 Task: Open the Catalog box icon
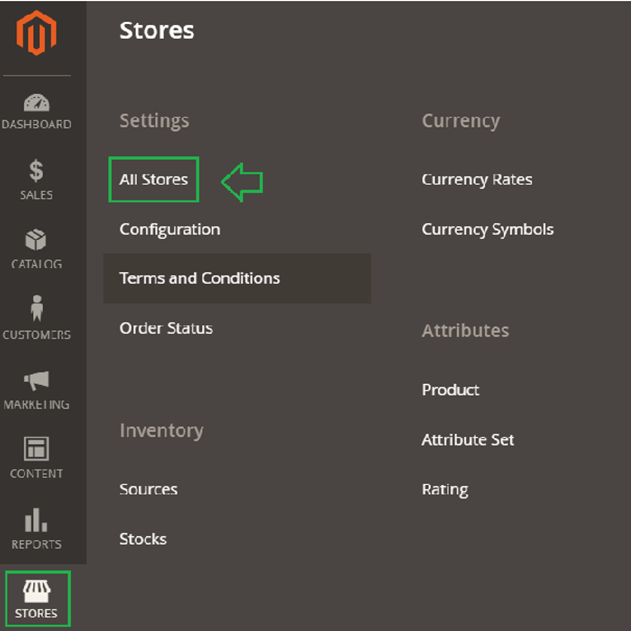point(36,241)
